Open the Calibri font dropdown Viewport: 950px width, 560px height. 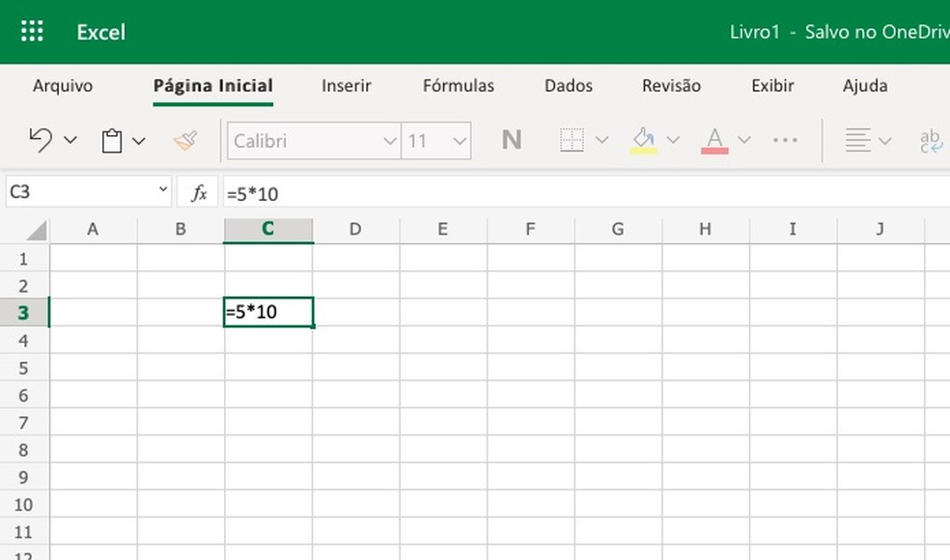tap(389, 140)
